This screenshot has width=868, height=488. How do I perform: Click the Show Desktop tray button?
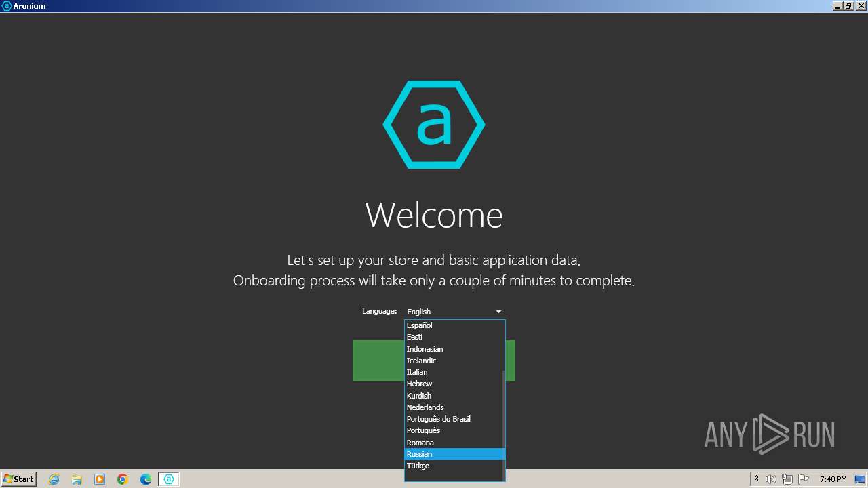click(860, 479)
